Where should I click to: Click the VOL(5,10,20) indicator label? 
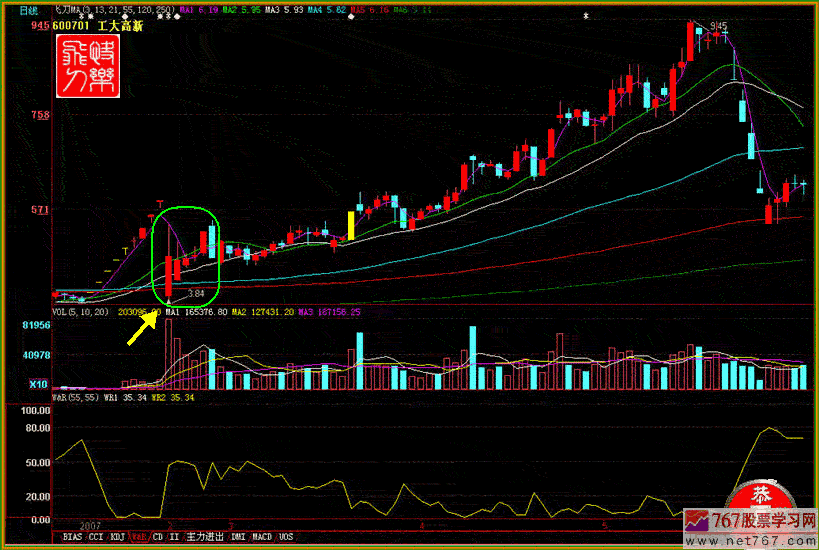pos(80,312)
